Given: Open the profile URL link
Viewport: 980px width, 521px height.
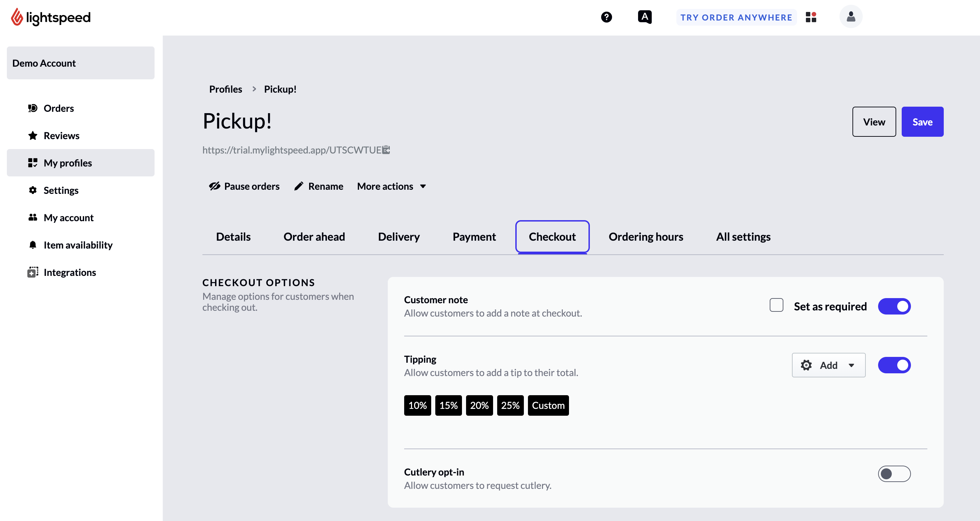Looking at the screenshot, I should click(292, 150).
